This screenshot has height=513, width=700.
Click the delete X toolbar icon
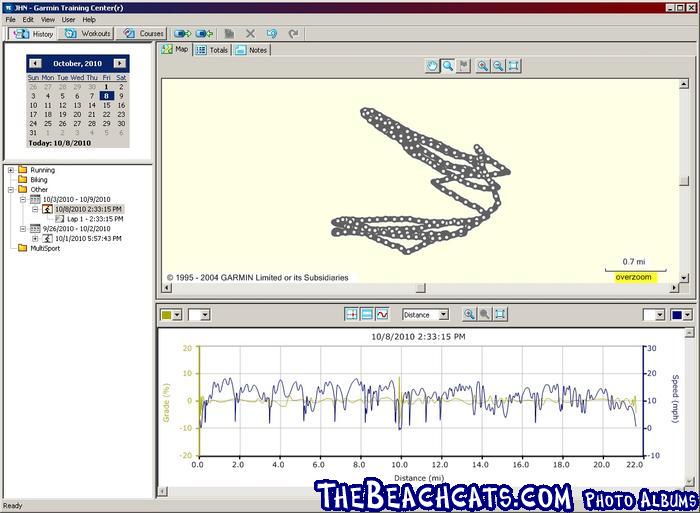click(250, 33)
